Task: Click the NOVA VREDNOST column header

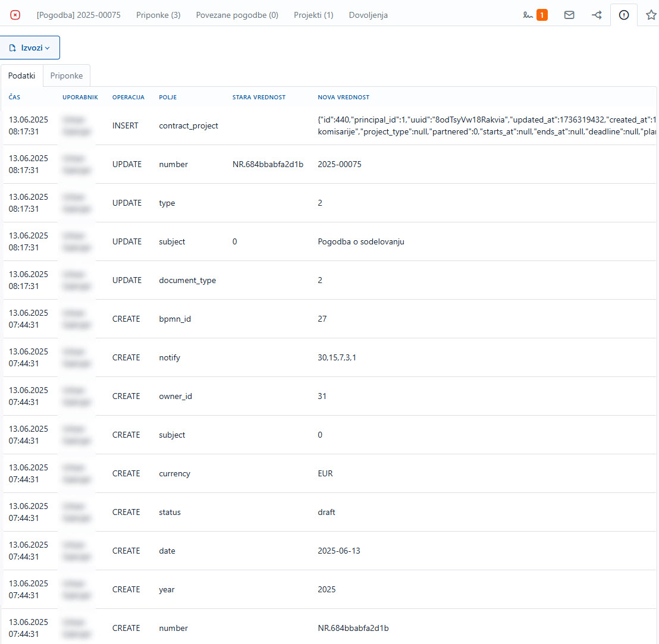Action: pyautogui.click(x=343, y=97)
